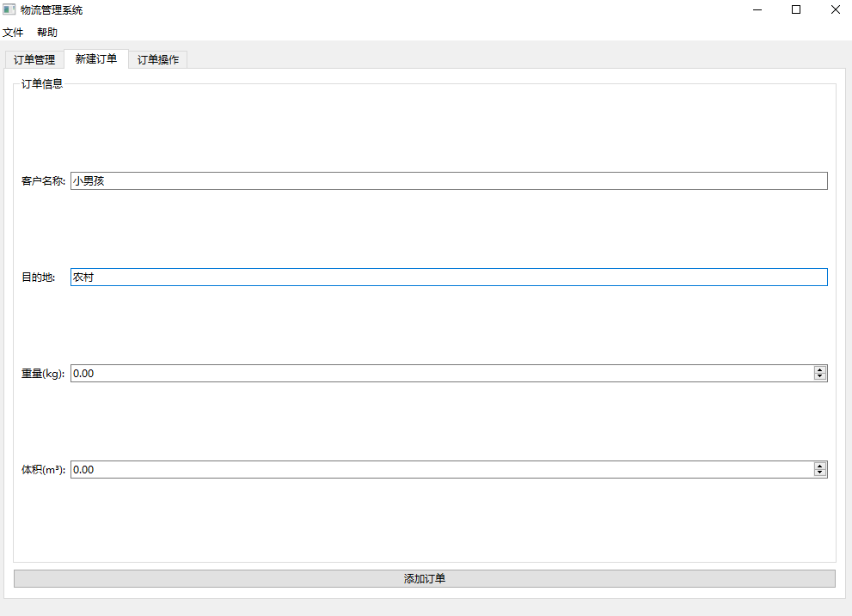Click inside the 重量(kg) value field

pos(438,374)
